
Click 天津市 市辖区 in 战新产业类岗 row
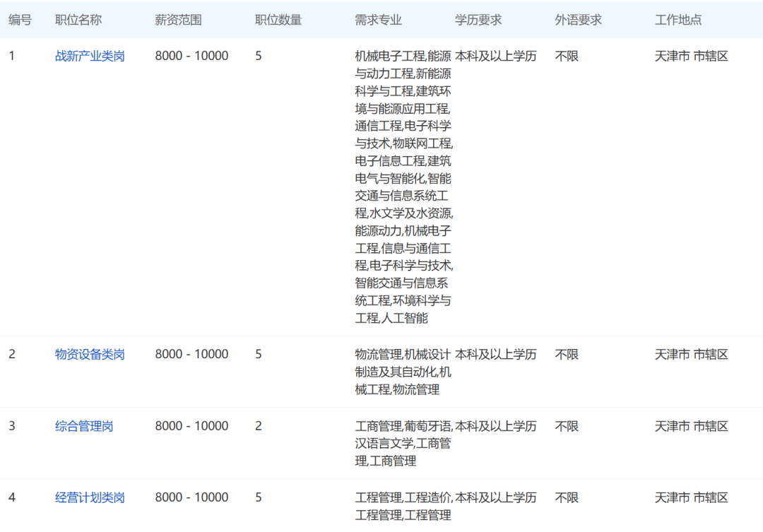pos(692,56)
